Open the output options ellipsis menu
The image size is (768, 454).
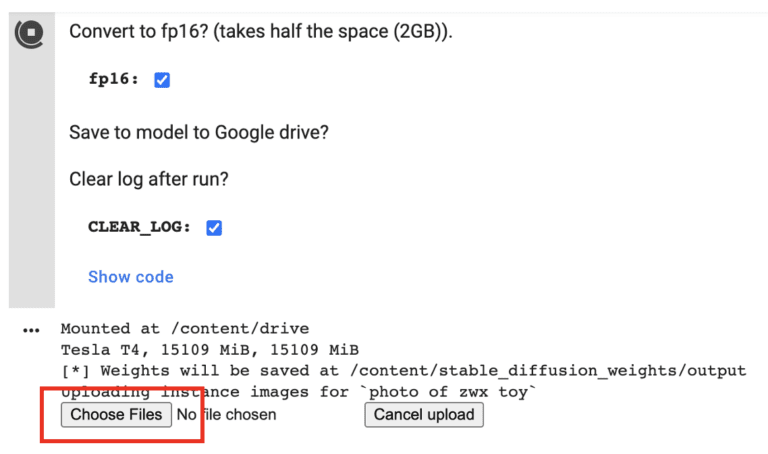[x=30, y=330]
